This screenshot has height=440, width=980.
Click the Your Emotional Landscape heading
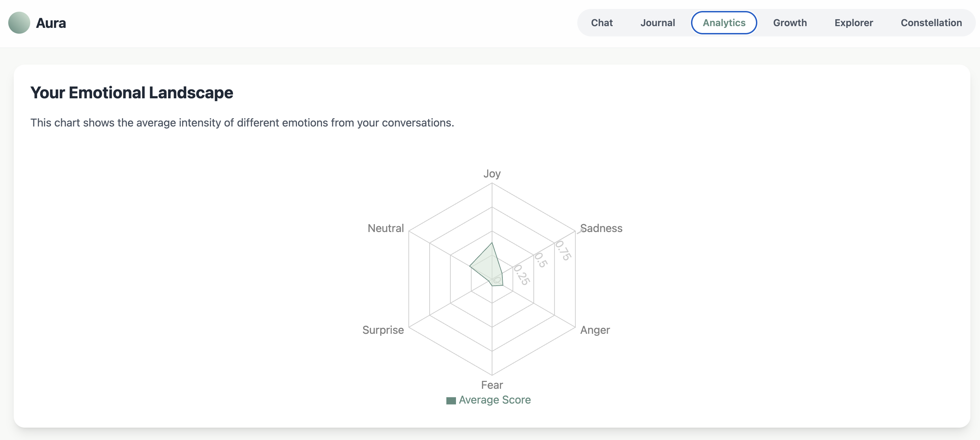[132, 92]
